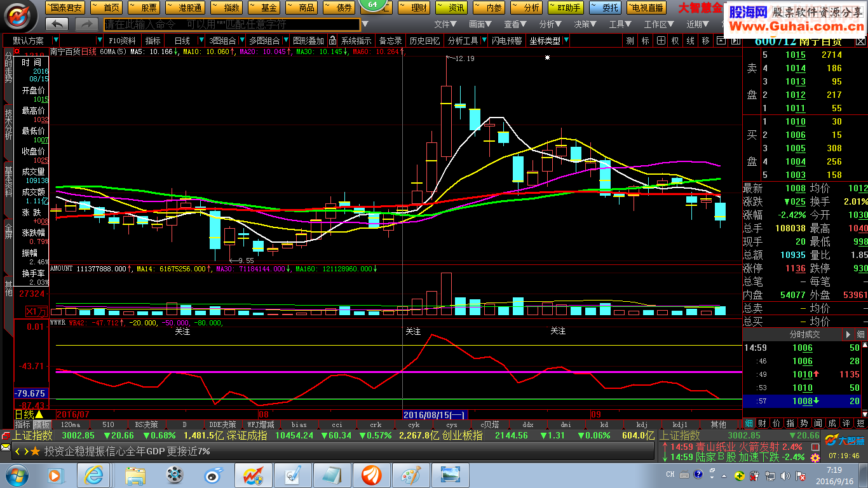Click the panel expand-right icon

pyautogui.click(x=735, y=40)
